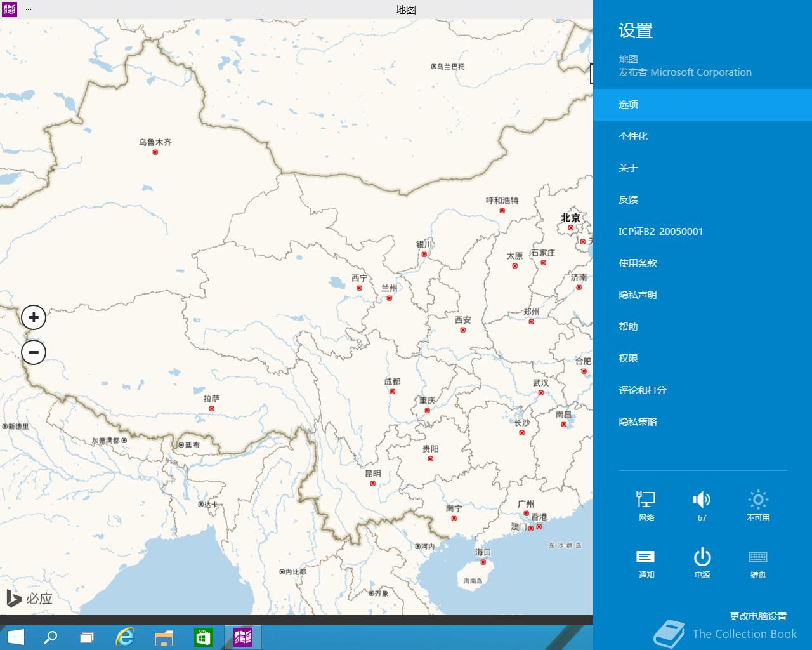
Task: Click the 太原 city label
Action: pyautogui.click(x=514, y=256)
